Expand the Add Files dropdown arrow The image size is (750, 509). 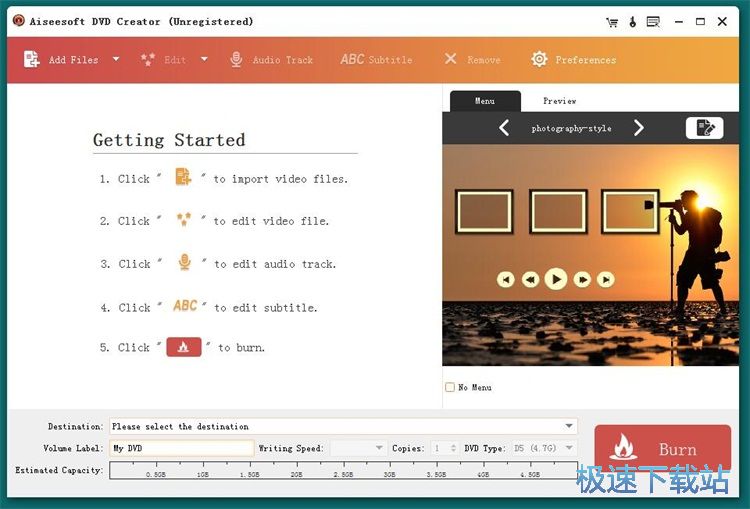tap(116, 59)
